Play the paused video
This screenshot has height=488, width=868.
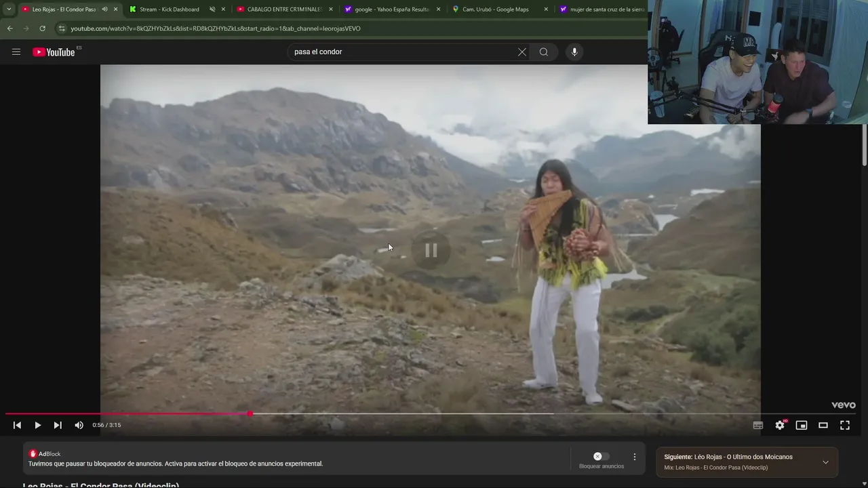[37, 425]
